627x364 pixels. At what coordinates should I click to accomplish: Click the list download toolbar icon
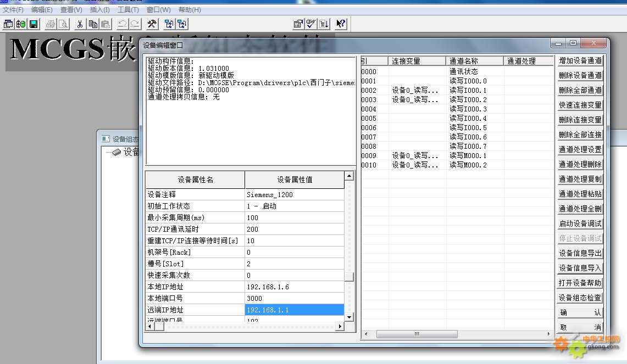pyautogui.click(x=324, y=24)
